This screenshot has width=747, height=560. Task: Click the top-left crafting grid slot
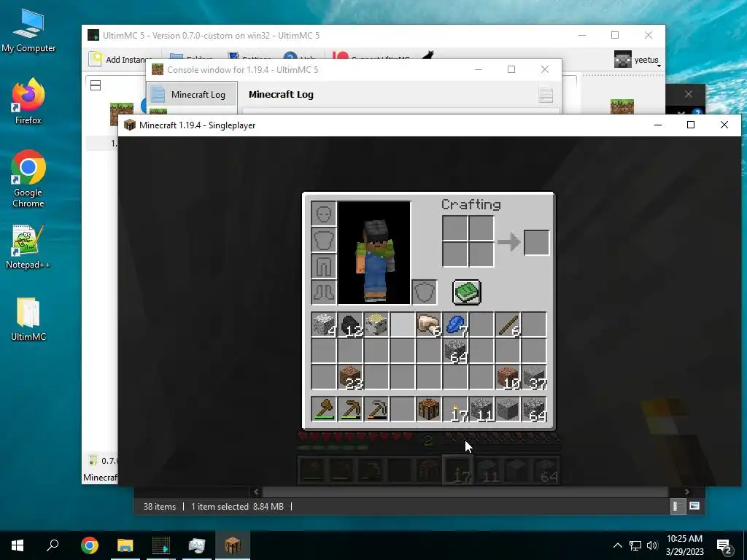point(455,228)
